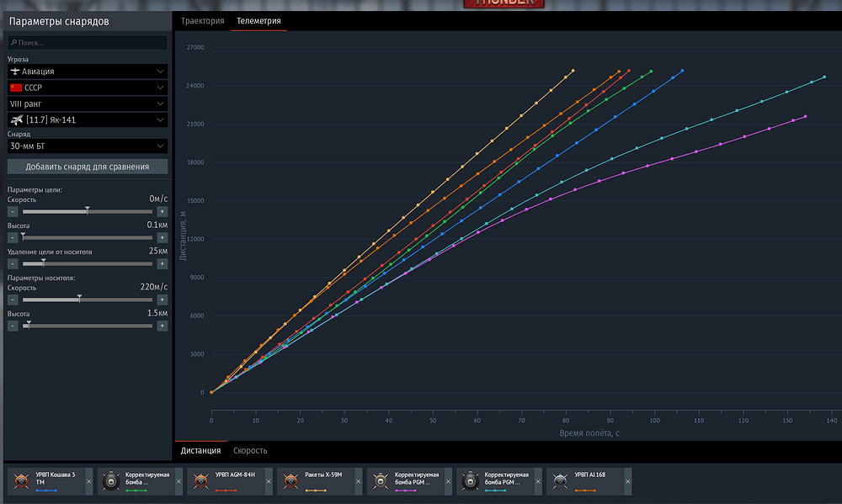Screen dimensions: 842x504
Task: Click the УРВП Кошава 3 ТМ missile icon
Action: [22, 480]
